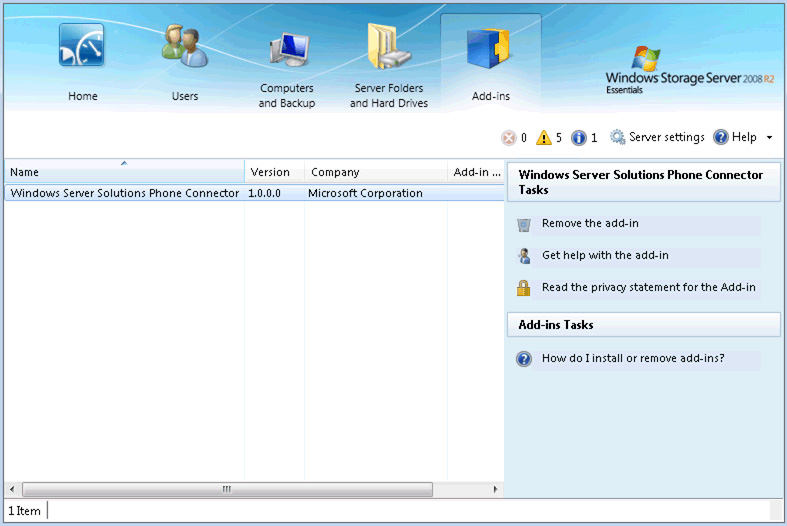Sort list by Name column header
Image resolution: width=787 pixels, height=526 pixels.
coord(124,172)
